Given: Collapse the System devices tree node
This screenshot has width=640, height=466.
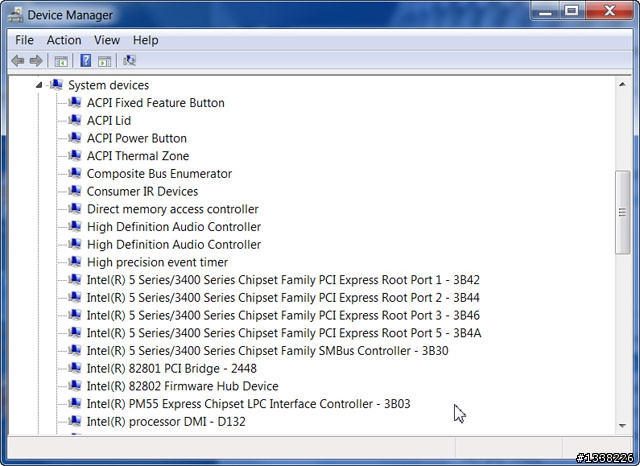Looking at the screenshot, I should [39, 85].
